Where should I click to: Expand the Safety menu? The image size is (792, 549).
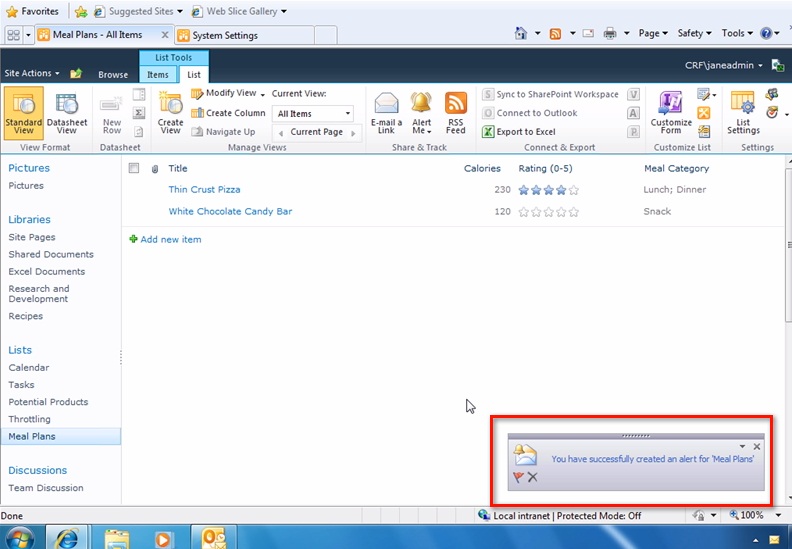click(695, 33)
